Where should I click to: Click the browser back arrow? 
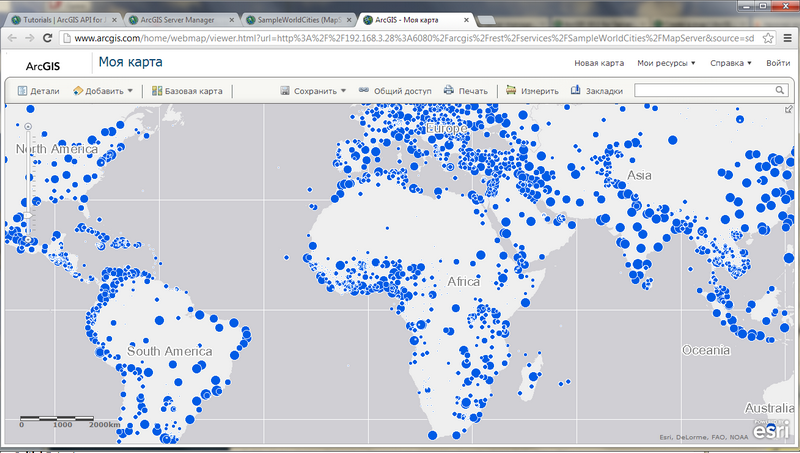click(x=12, y=38)
